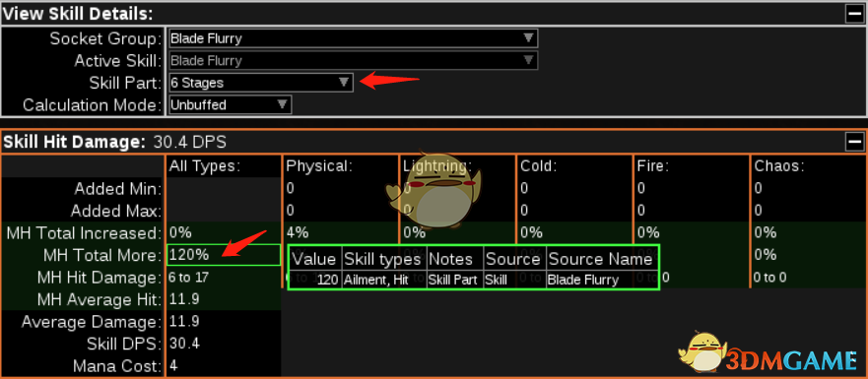Click the disabled Active Skill dropdown
The height and width of the screenshot is (379, 868).
click(353, 60)
